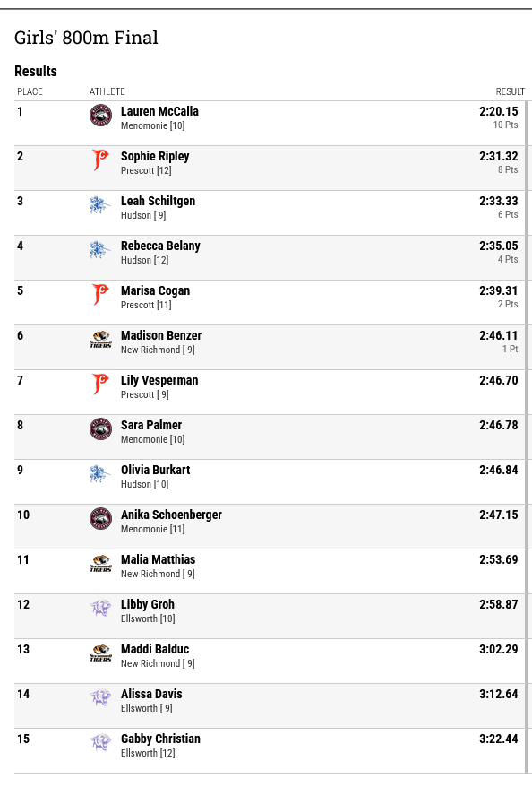The width and height of the screenshot is (532, 787).
Task: Click the PLACE column header
Action: 30,91
